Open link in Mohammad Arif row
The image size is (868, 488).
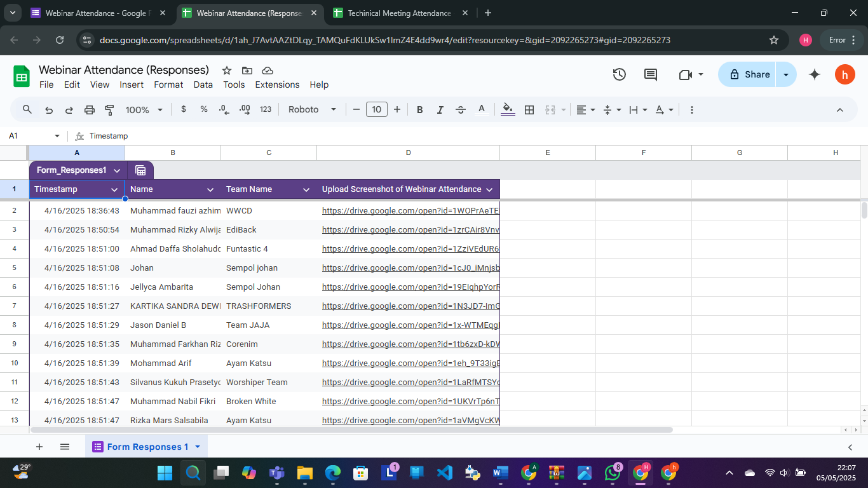click(410, 363)
